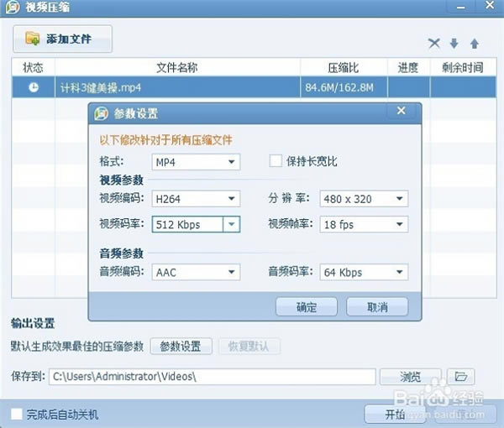Enable auto shutdown when finished (完成后自动关机)
This screenshot has width=504, height=428.
pos(17,415)
